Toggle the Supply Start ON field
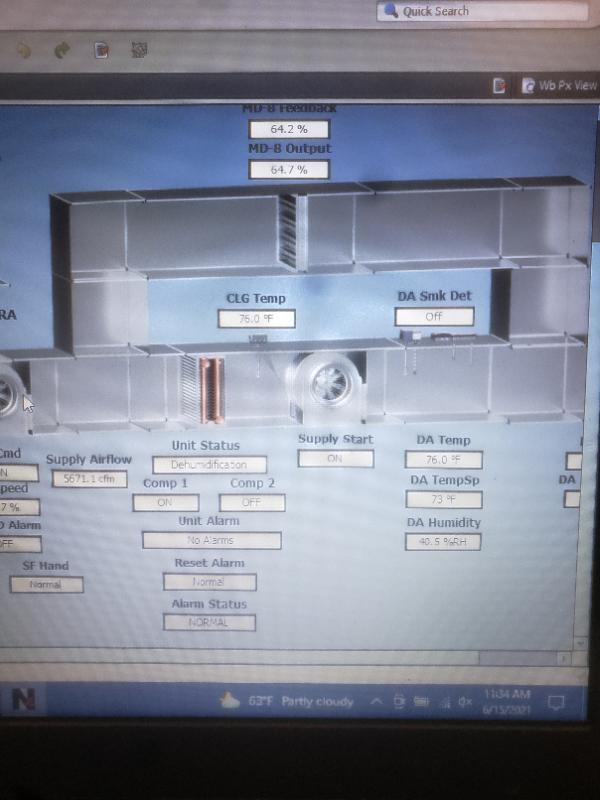The height and width of the screenshot is (800, 600). (335, 459)
